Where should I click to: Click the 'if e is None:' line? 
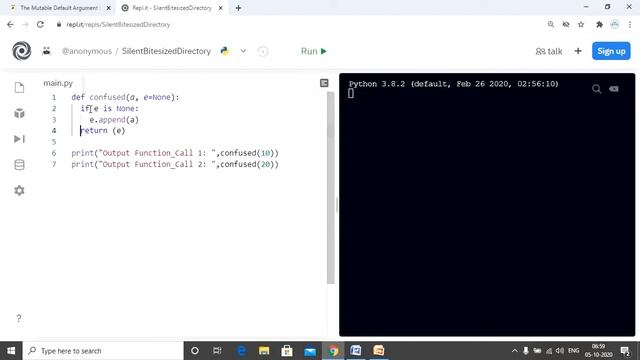[x=109, y=108]
